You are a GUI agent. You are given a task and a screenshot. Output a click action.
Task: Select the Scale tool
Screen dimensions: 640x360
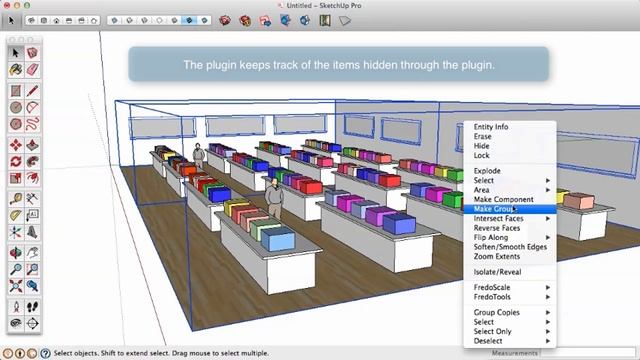(x=16, y=178)
